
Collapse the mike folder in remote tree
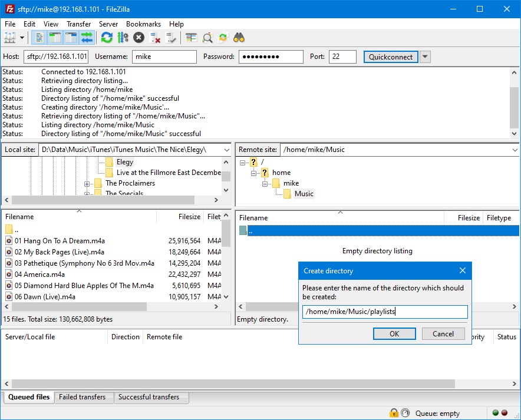point(265,184)
